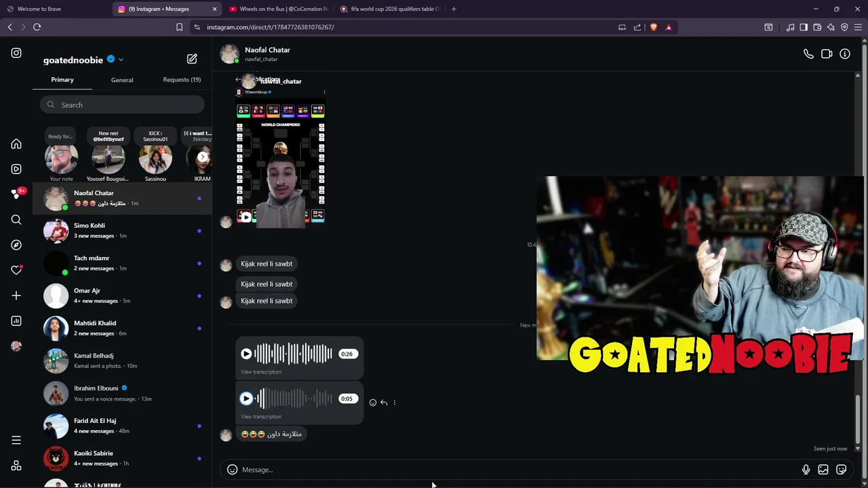The height and width of the screenshot is (488, 868).
Task: Start a new message with compose icon
Action: point(192,59)
